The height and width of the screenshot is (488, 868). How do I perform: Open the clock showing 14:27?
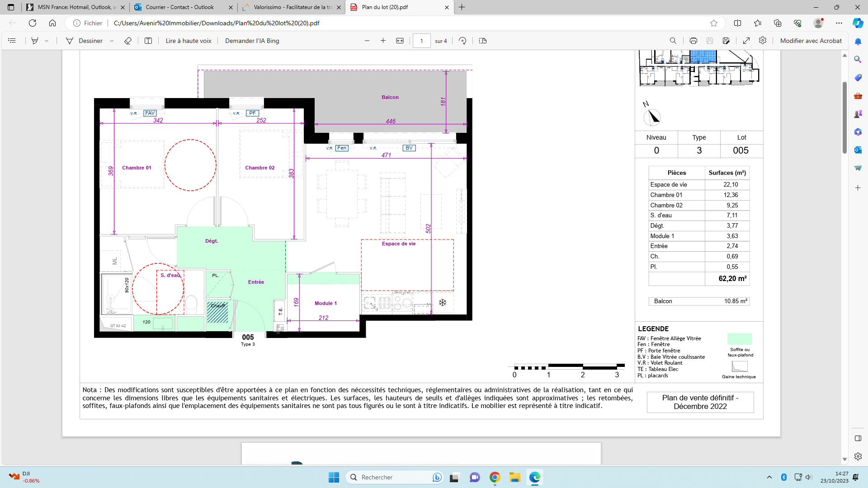(x=835, y=477)
